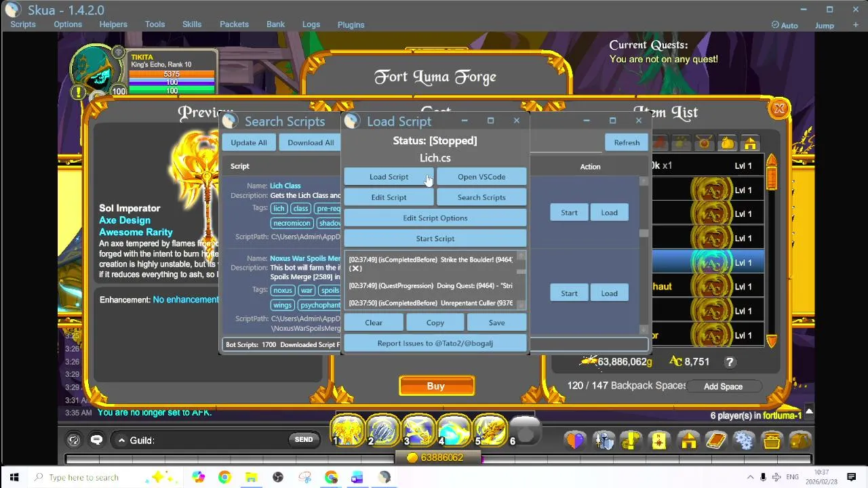This screenshot has width=868, height=488.
Task: Use skill slot 2 in the game hotbar
Action: coord(383,432)
